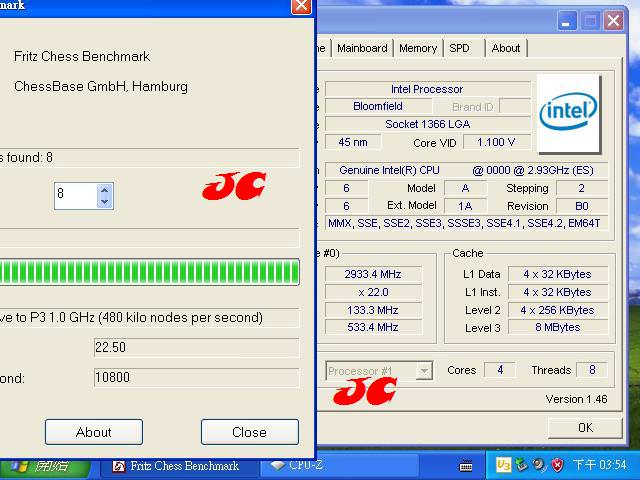640x480 pixels.
Task: Click the Close button in Fritz Benchmark
Action: pos(249,432)
